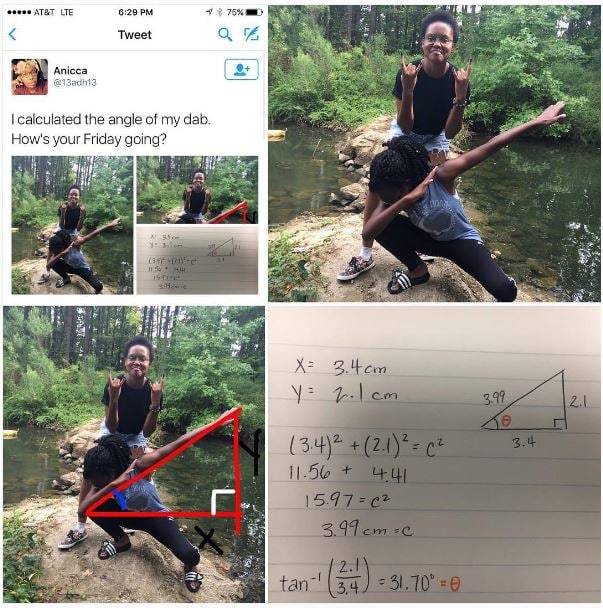This screenshot has width=603, height=608.
Task: Tap the Bluetooth icon in status bar
Action: pyautogui.click(x=219, y=12)
